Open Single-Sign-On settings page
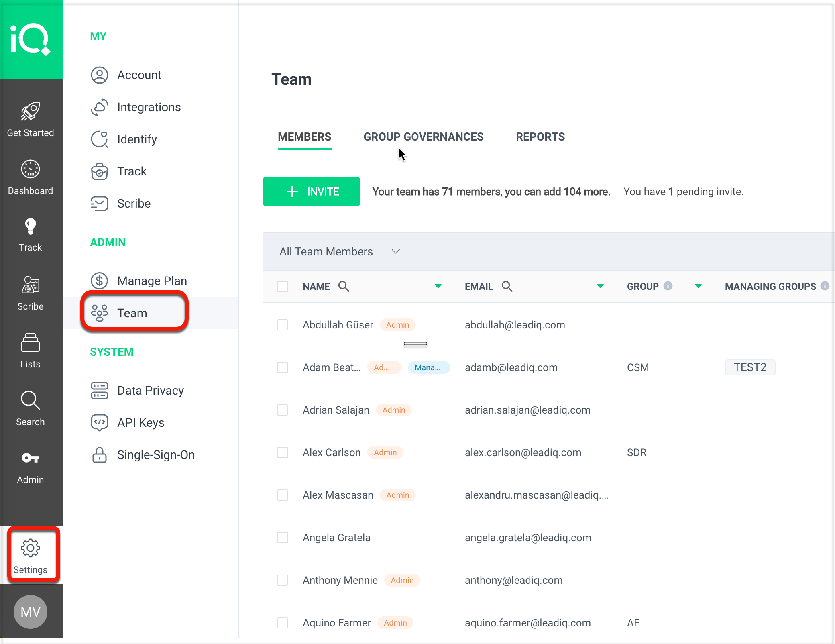The width and height of the screenshot is (835, 644). coord(156,455)
